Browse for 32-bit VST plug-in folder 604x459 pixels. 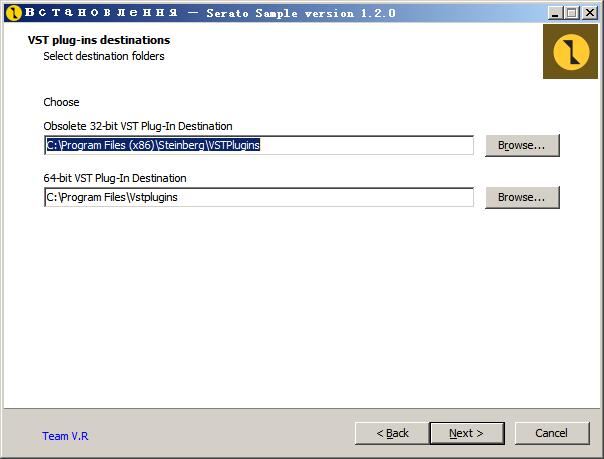tap(522, 146)
